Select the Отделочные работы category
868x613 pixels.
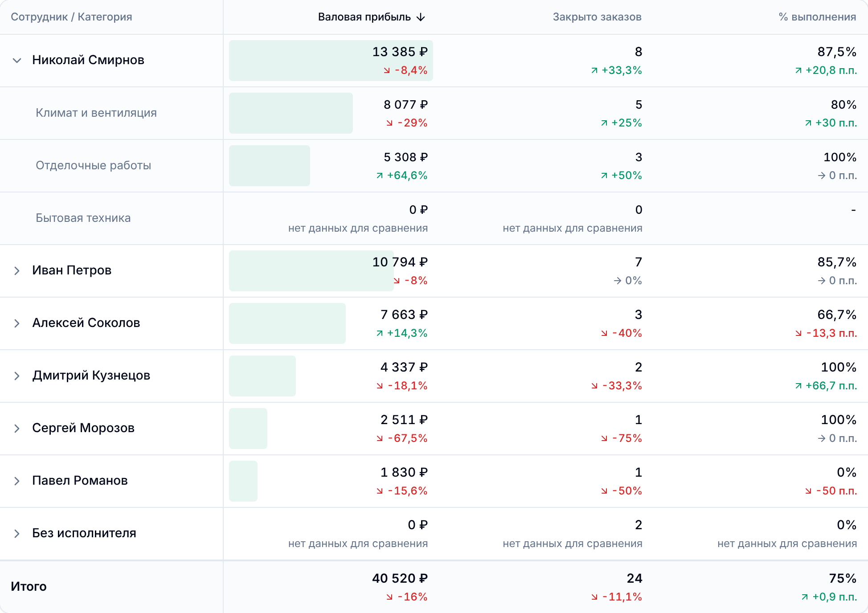(x=94, y=165)
